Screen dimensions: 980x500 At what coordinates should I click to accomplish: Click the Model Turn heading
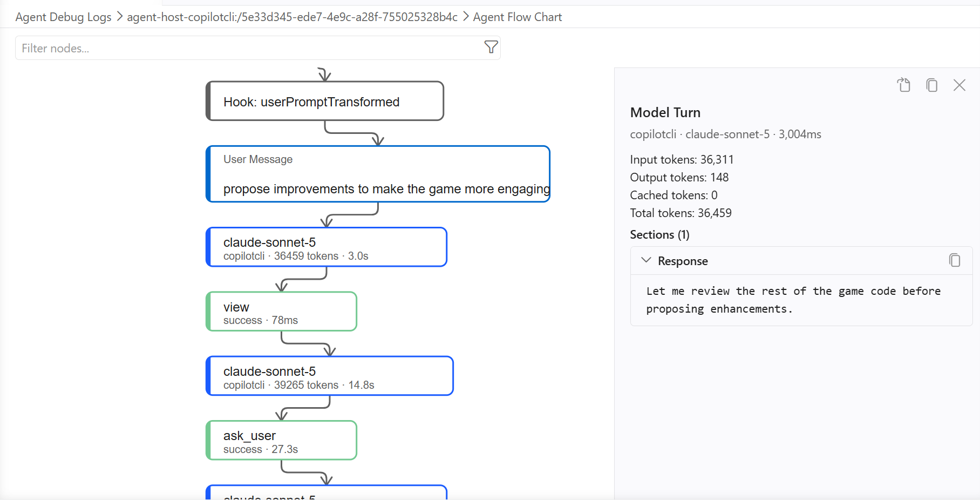point(665,112)
